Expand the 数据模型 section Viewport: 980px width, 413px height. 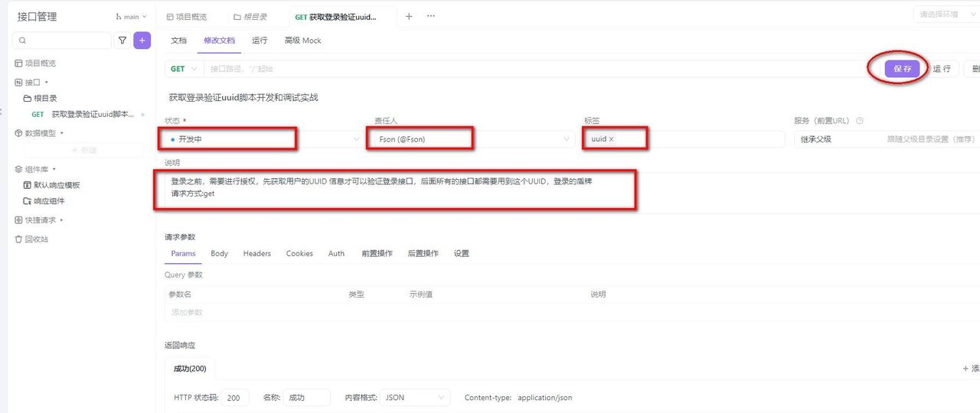tap(39, 133)
